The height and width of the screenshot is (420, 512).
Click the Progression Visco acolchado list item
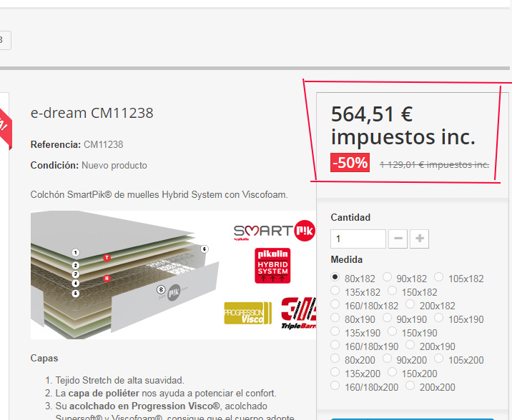(175, 412)
